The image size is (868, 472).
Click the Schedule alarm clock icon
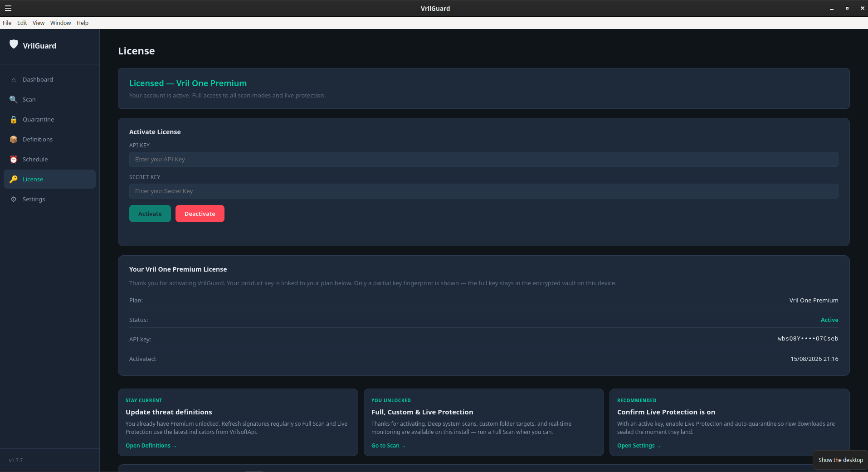pos(14,160)
